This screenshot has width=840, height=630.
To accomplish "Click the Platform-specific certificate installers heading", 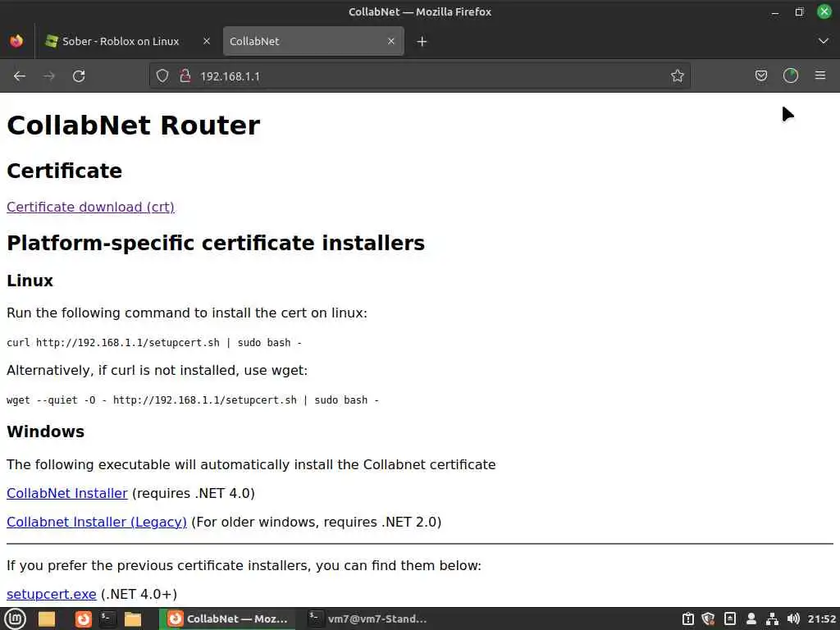I will pyautogui.click(x=216, y=243).
